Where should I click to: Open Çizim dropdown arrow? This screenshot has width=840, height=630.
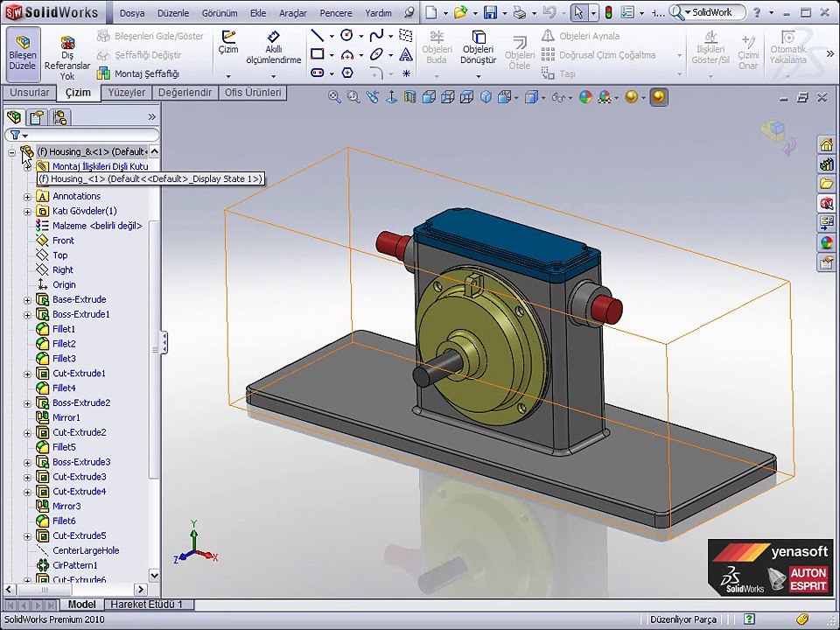coord(228,76)
